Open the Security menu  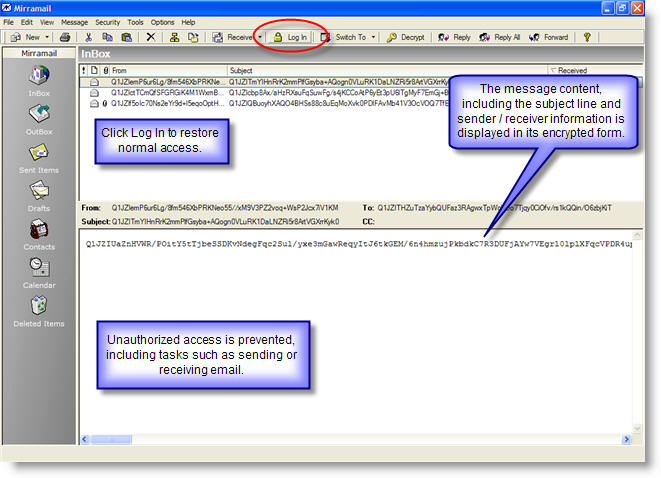point(107,22)
